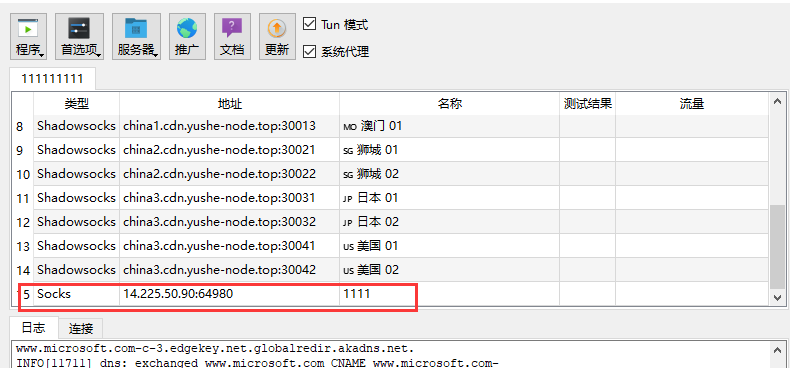The width and height of the screenshot is (790, 368).
Task: Open the 首选项 preferences button
Action: 80,37
